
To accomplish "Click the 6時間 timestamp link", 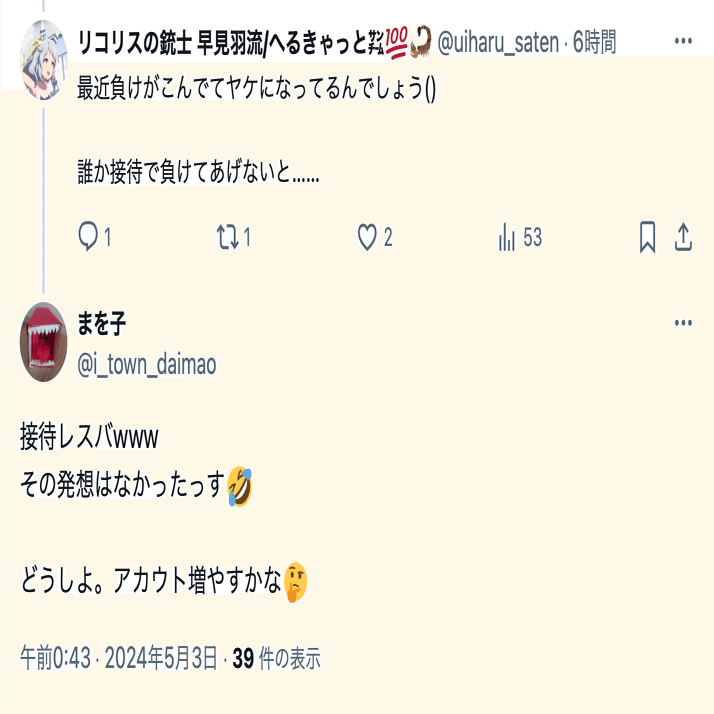I will (594, 42).
